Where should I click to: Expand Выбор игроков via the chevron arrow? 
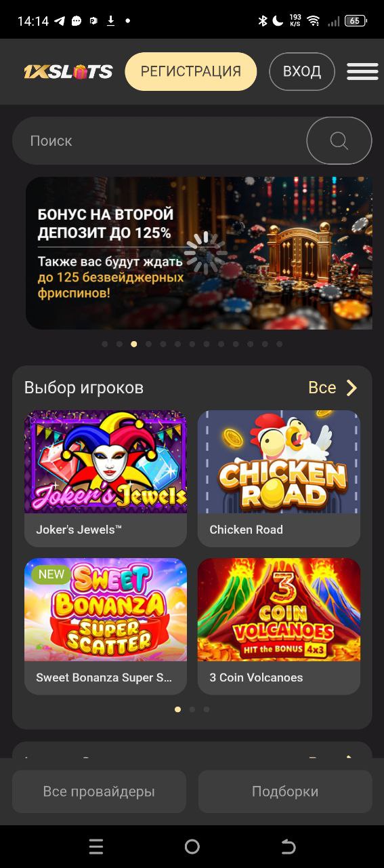351,388
